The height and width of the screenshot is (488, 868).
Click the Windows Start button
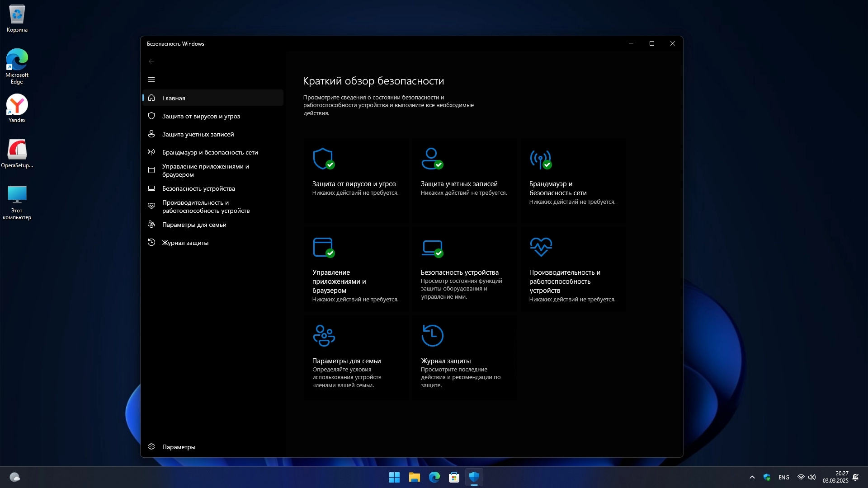coord(394,477)
